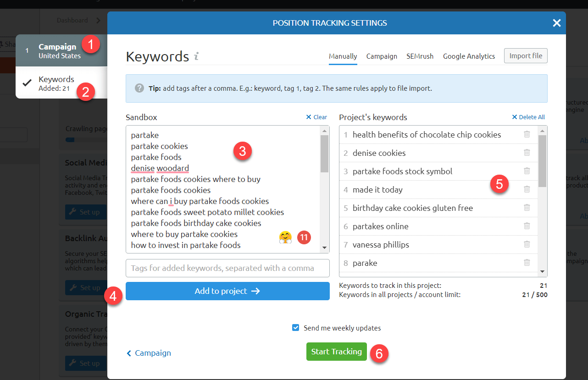Click the Keywords info icon

[x=196, y=56]
